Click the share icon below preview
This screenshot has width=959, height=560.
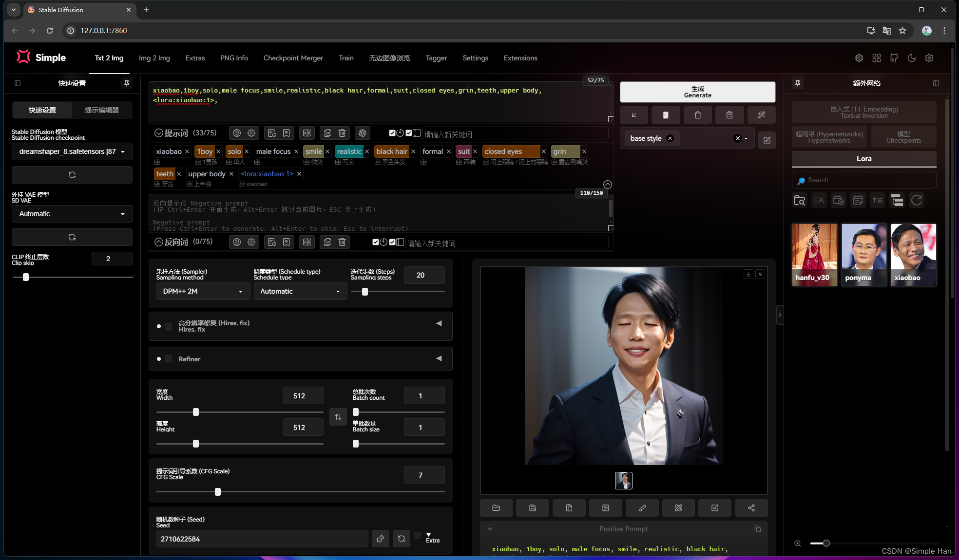[751, 508]
